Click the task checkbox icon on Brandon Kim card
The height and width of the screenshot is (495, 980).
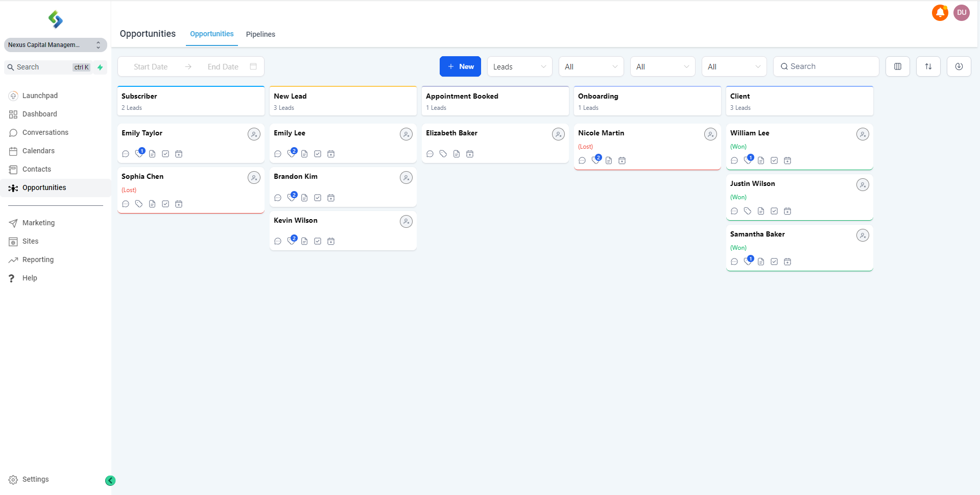click(318, 198)
